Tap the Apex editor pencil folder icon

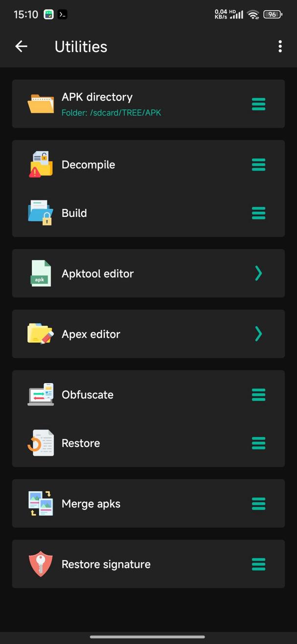click(x=41, y=334)
